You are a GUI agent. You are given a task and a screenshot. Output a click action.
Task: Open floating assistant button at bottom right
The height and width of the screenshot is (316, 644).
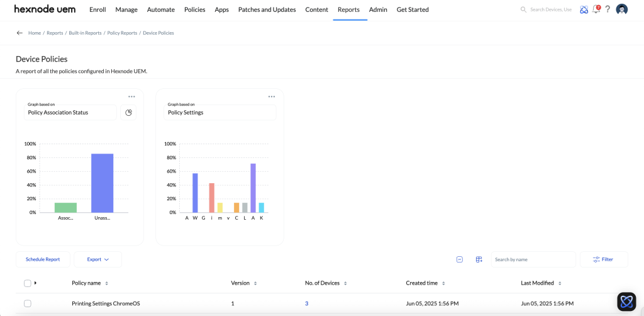626,302
